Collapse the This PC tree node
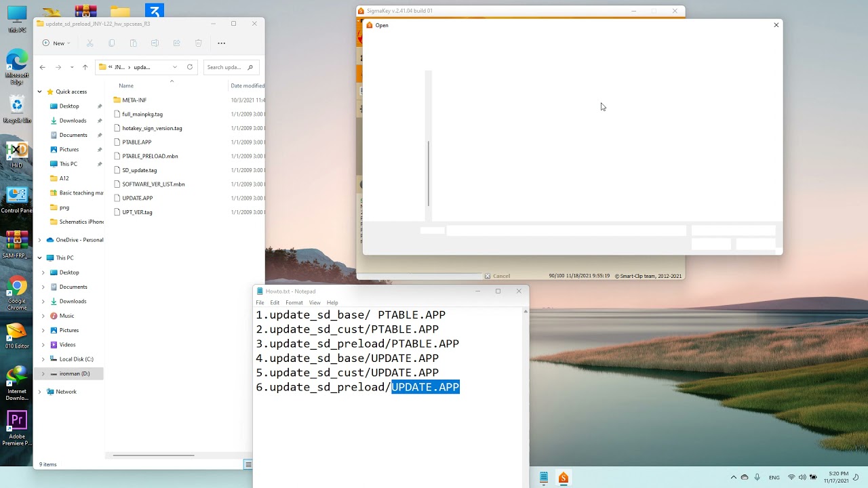This screenshot has width=868, height=488. pos(39,258)
